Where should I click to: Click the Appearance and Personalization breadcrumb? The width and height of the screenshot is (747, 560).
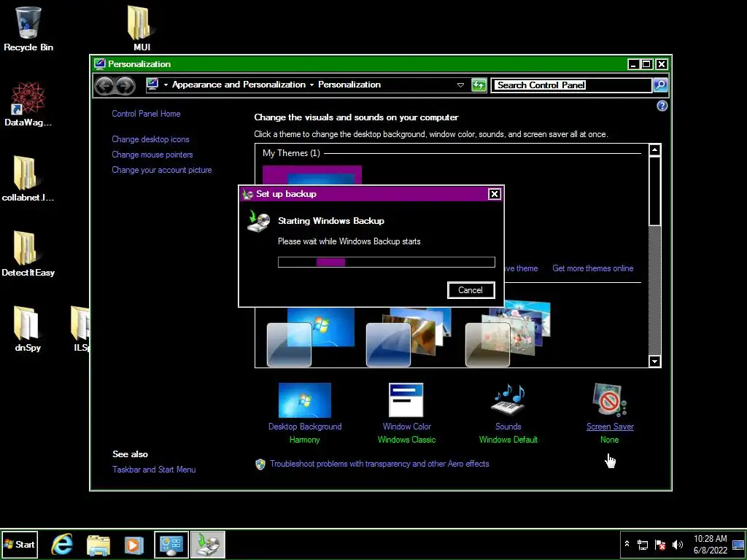point(239,85)
